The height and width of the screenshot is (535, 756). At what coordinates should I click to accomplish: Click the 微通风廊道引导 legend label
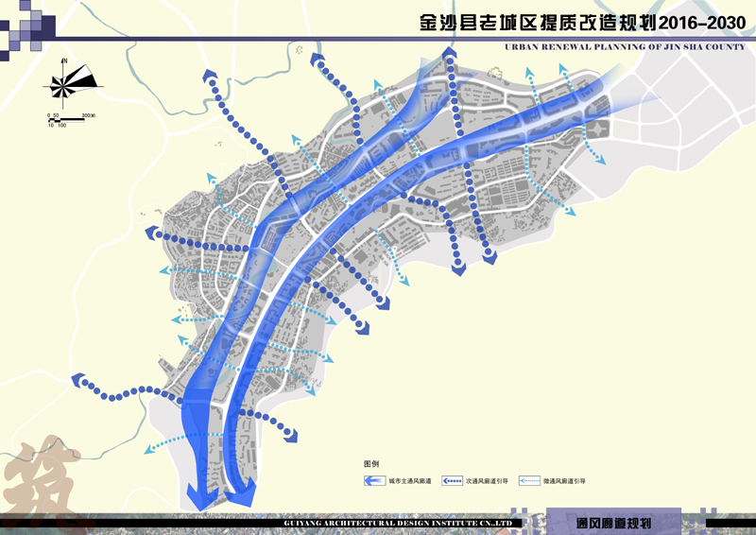(564, 481)
